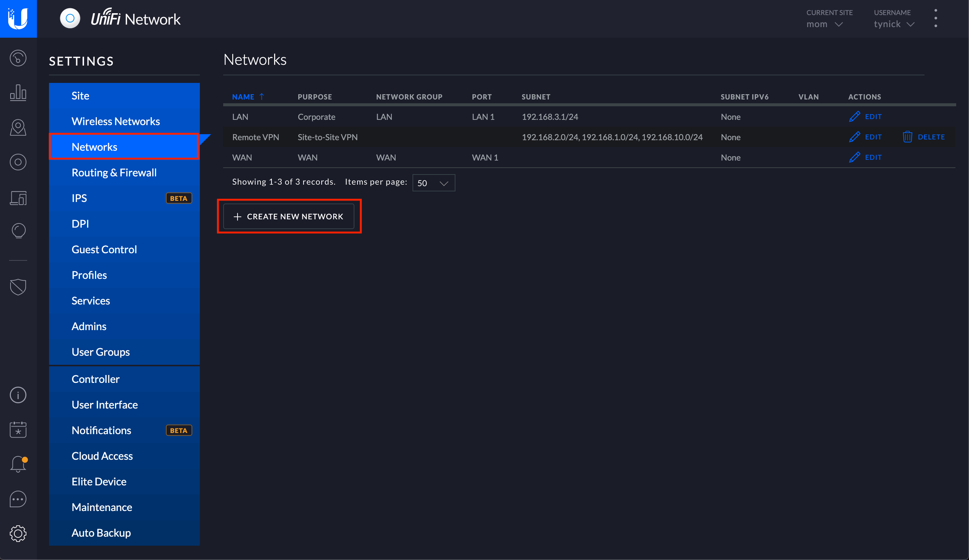Expand Items per page dropdown
This screenshot has width=969, height=560.
(x=433, y=182)
